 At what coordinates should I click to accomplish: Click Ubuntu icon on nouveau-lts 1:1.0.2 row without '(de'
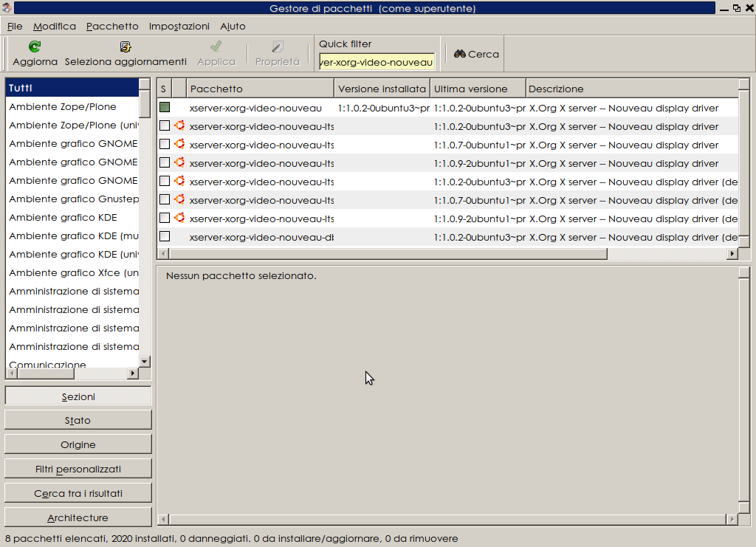(179, 125)
